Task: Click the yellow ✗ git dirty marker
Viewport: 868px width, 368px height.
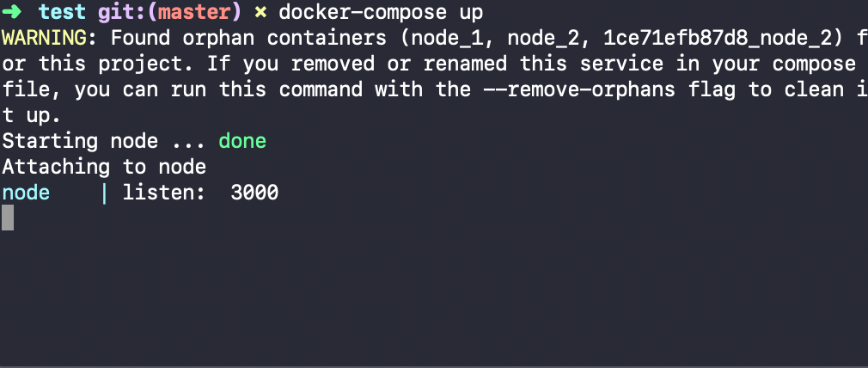Action: click(260, 12)
